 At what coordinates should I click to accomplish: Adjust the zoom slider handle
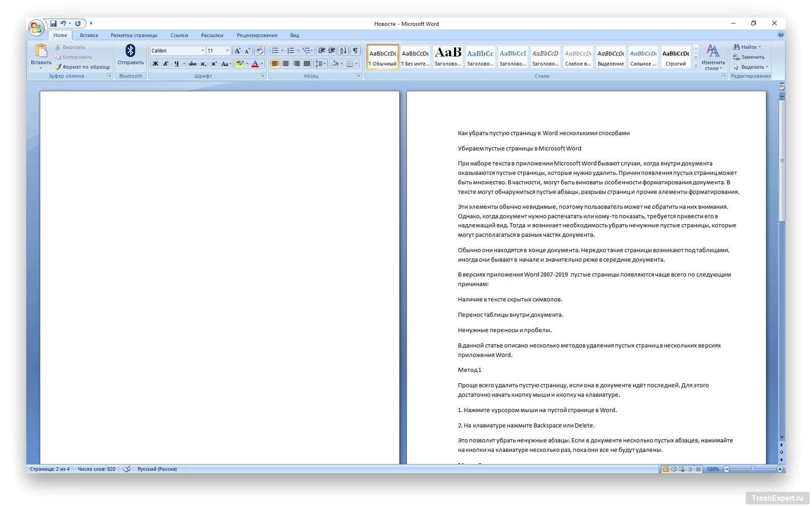click(x=753, y=469)
